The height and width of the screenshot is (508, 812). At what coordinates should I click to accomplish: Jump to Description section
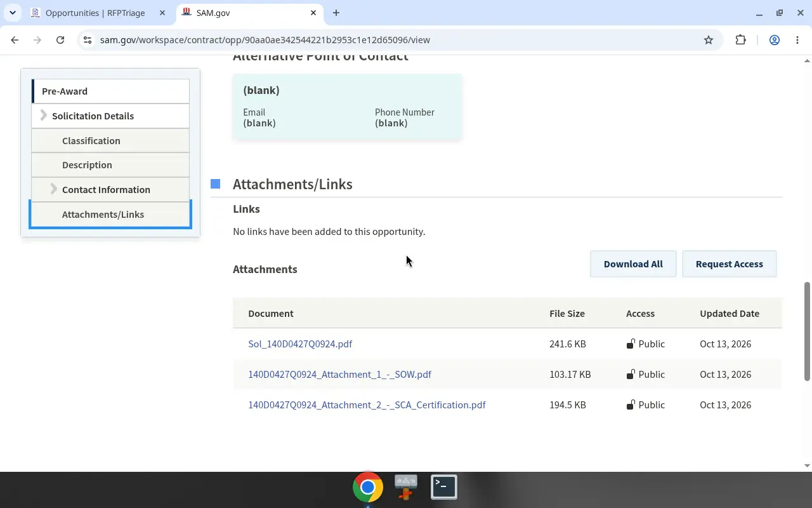click(x=110, y=164)
